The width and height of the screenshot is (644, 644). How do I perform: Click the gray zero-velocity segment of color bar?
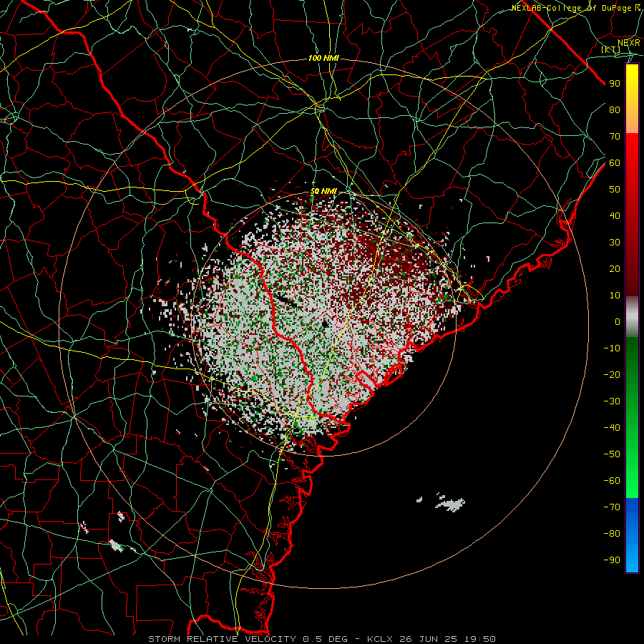click(x=632, y=317)
